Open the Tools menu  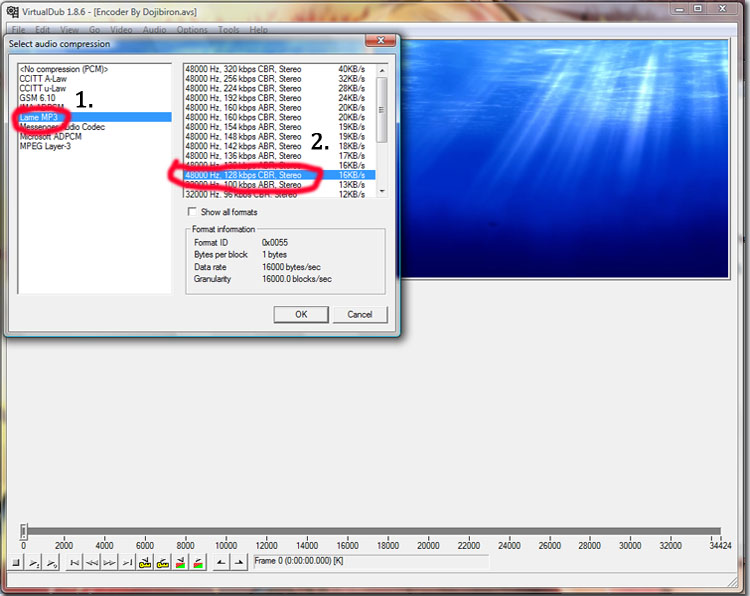228,30
